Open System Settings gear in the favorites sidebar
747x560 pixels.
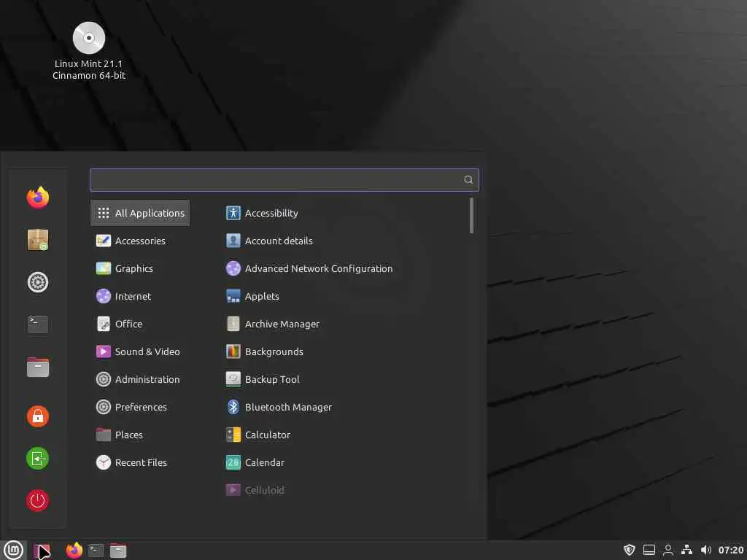coord(38,282)
